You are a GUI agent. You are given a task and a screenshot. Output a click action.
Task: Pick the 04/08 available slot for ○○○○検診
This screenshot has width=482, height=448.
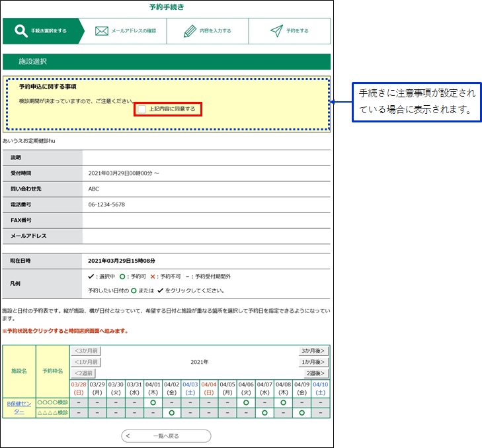pyautogui.click(x=283, y=402)
